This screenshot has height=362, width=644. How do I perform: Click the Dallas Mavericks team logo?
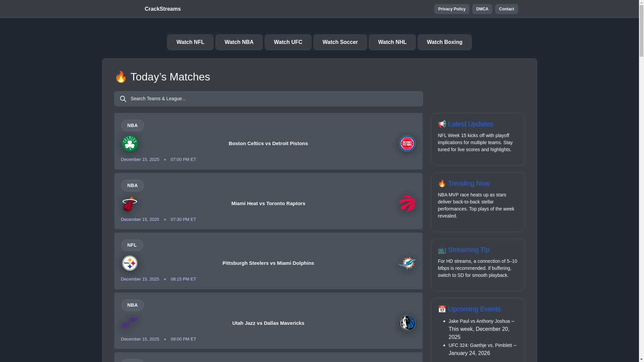click(x=407, y=323)
